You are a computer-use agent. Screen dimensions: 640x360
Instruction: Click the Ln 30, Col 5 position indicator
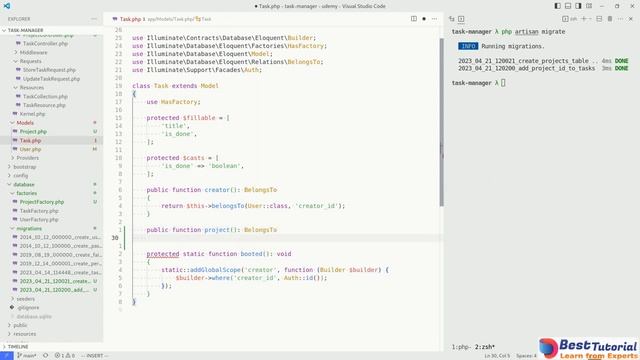tap(497, 356)
